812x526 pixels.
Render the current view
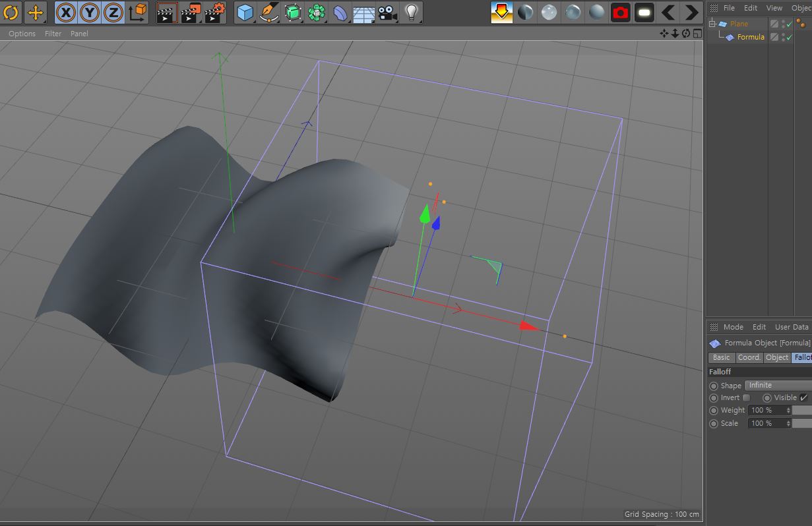pos(167,12)
